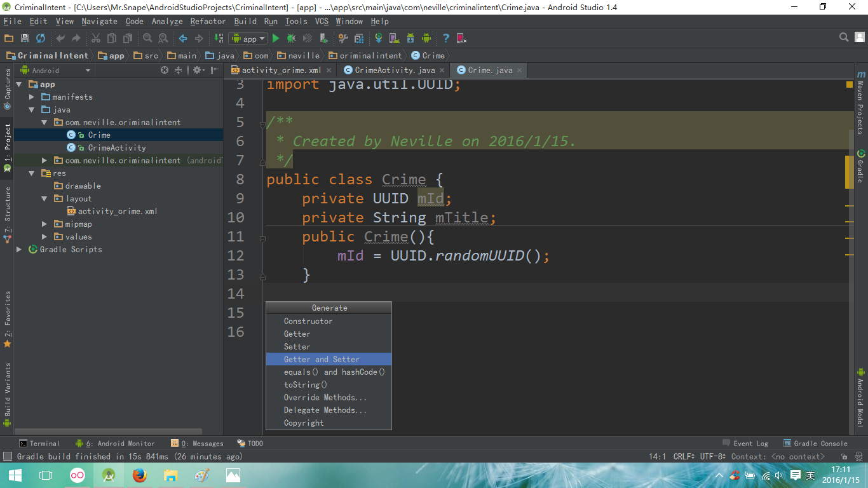
Task: Click the Help question mark icon
Action: pyautogui.click(x=445, y=38)
